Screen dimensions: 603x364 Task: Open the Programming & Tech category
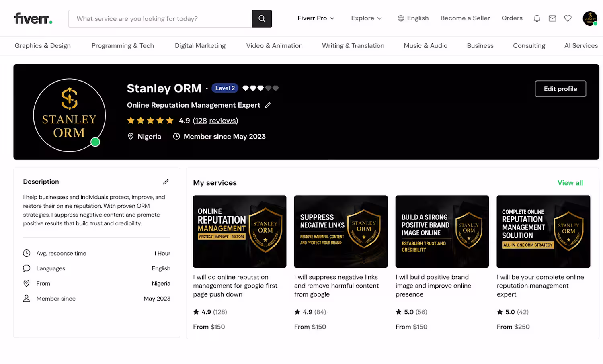(123, 46)
